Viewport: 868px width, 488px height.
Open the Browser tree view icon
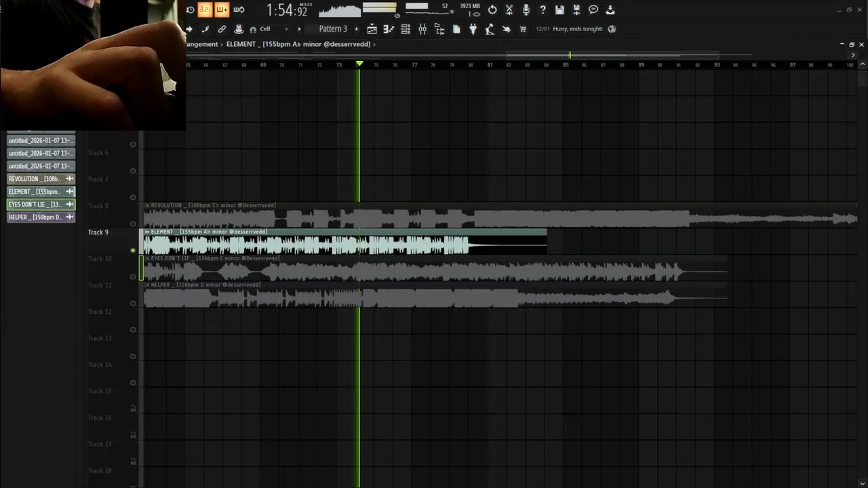point(439,29)
